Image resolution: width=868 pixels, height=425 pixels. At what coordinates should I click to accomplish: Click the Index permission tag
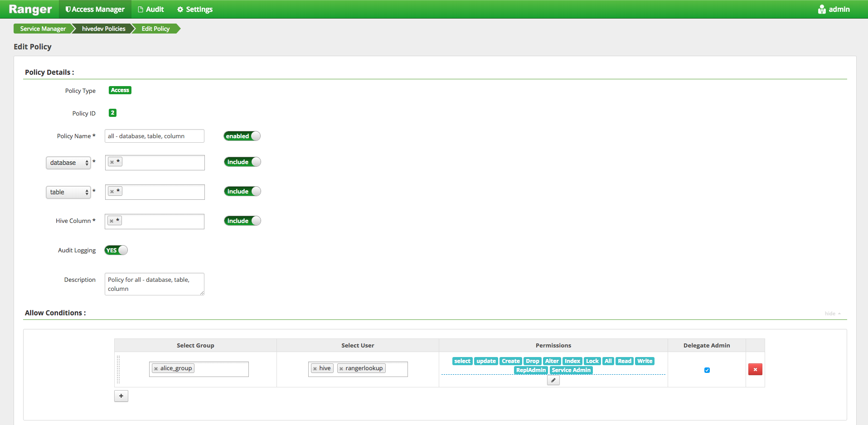click(572, 361)
